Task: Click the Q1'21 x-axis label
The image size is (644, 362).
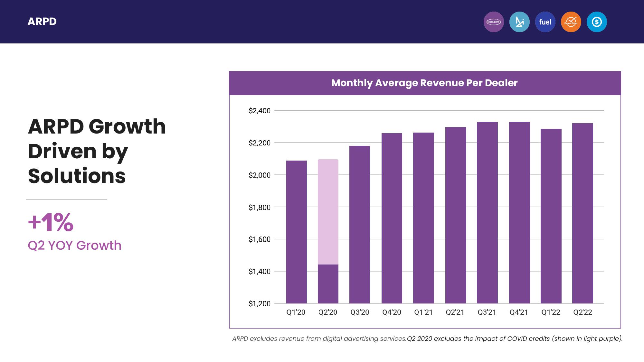Action: click(x=423, y=312)
